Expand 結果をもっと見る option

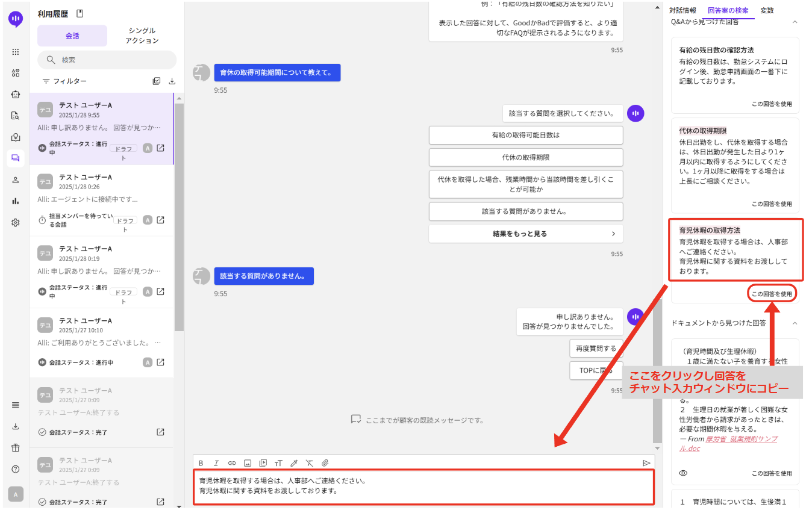(525, 234)
